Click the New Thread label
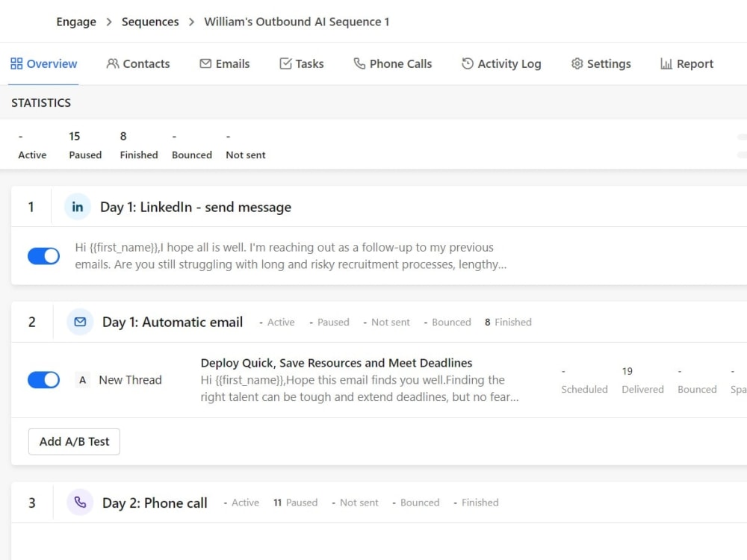Viewport: 747px width, 560px height. (130, 380)
